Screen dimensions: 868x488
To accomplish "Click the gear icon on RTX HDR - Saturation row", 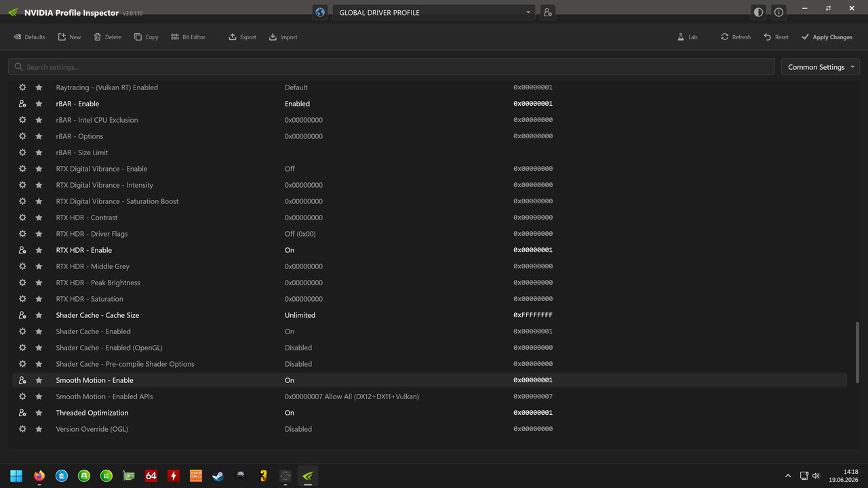I will [x=22, y=299].
